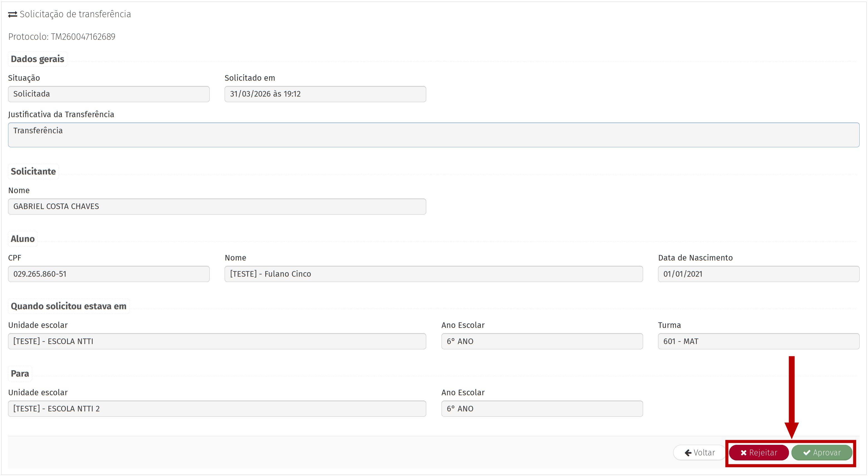Reject the transfer request
This screenshot has width=868, height=476.
pos(759,452)
